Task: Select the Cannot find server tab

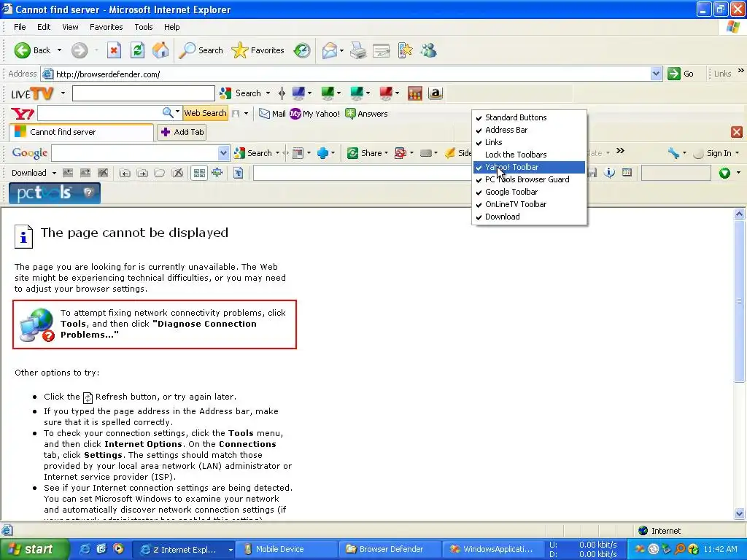Action: tap(81, 133)
